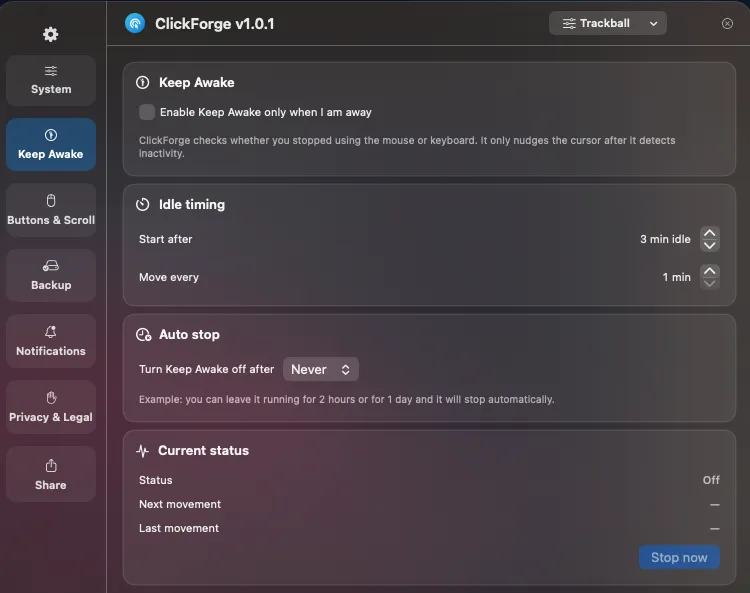Increase Start after idle time
The height and width of the screenshot is (593, 750).
tap(710, 233)
